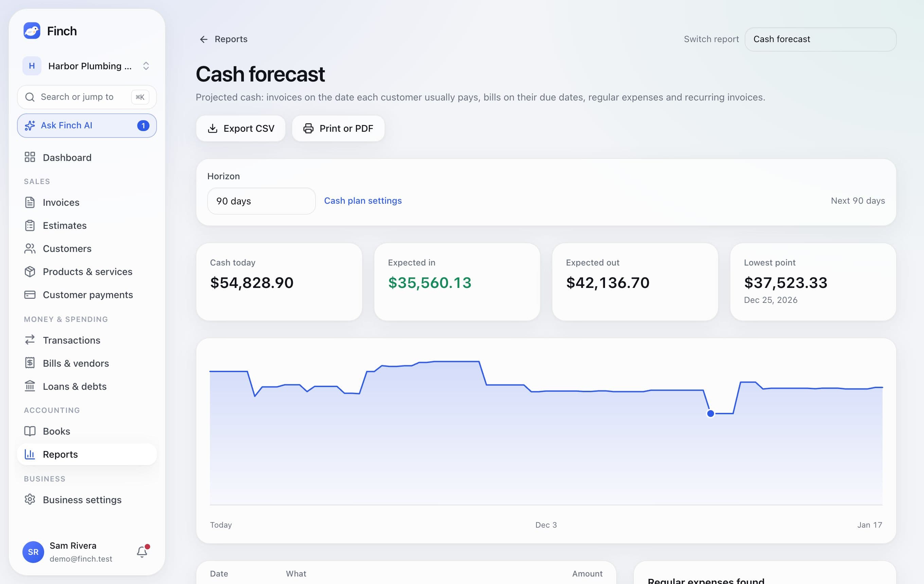Click the Business settings gear icon
The height and width of the screenshot is (584, 924).
coord(30,499)
